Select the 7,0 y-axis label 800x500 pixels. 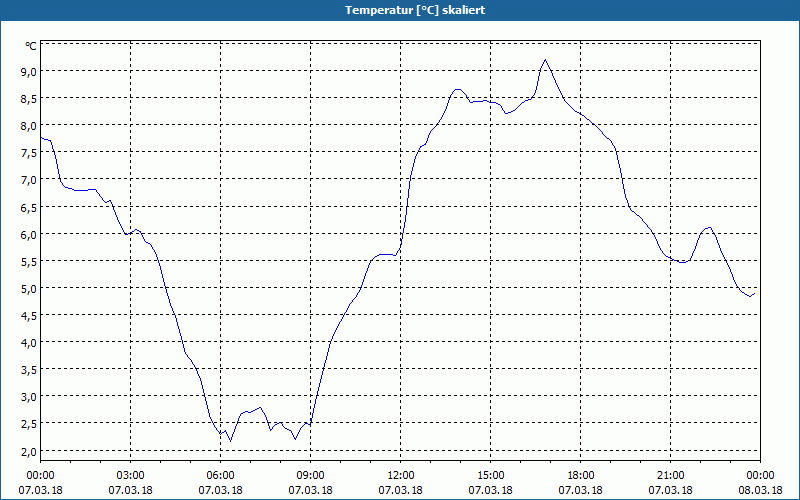coord(29,180)
